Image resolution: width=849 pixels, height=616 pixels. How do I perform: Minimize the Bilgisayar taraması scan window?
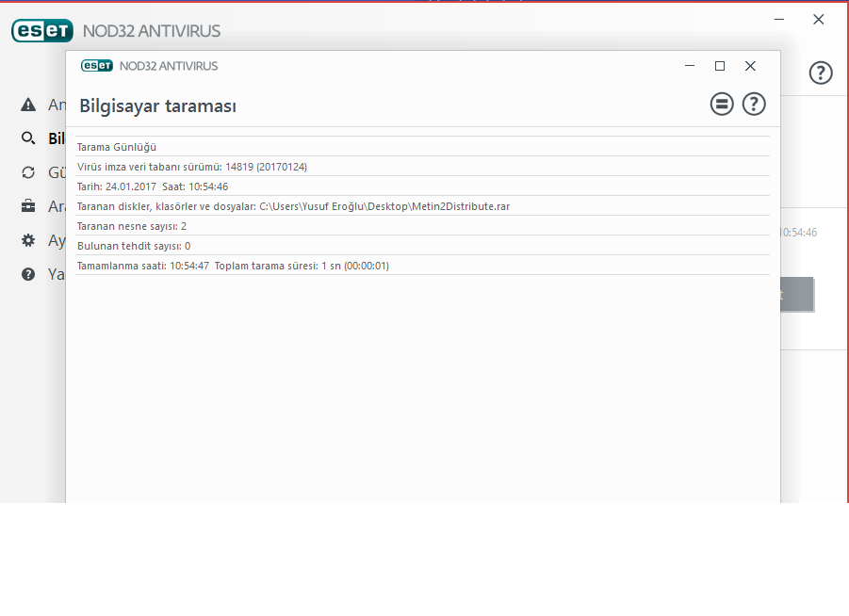(x=690, y=66)
